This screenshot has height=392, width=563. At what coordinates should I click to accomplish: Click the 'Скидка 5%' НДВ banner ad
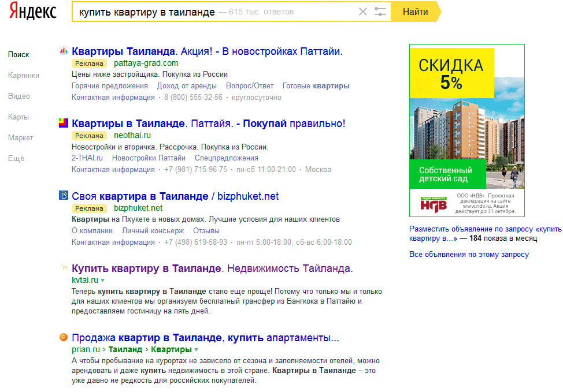[x=467, y=130]
